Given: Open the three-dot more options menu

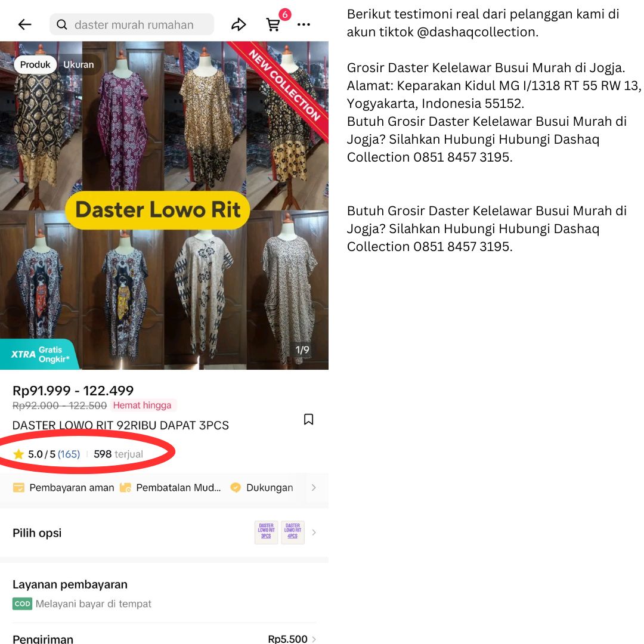Looking at the screenshot, I should [x=304, y=24].
